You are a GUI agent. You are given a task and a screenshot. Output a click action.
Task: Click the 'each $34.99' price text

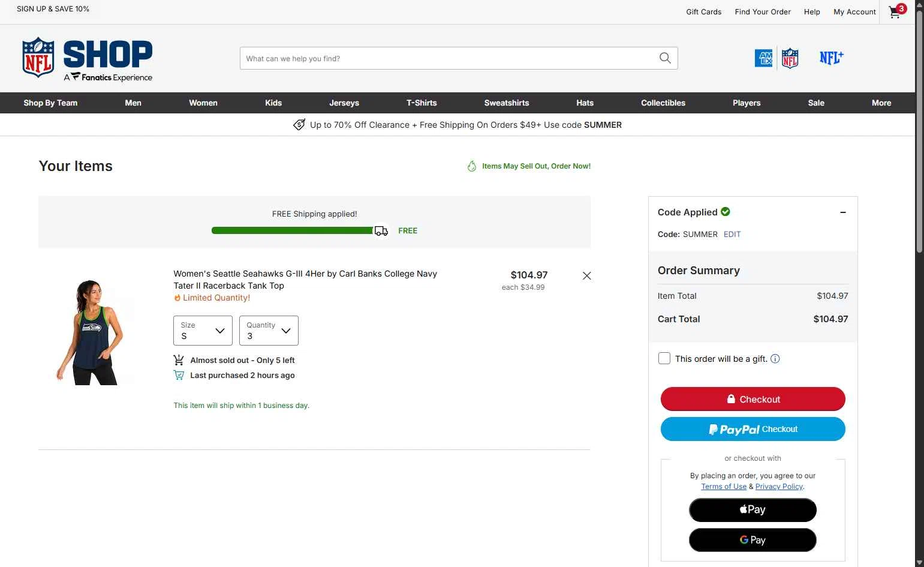523,287
